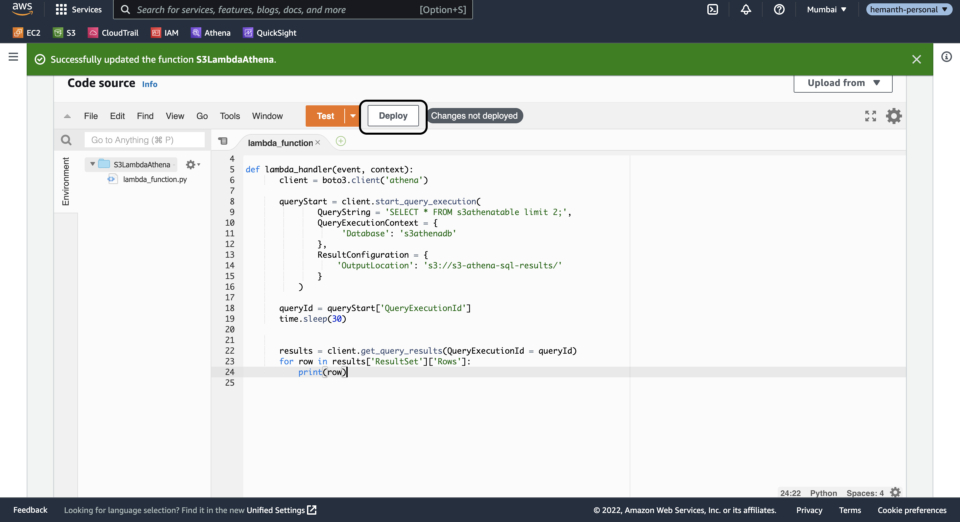Open the help question mark menu
Viewport: 960px width, 522px height.
(779, 9)
